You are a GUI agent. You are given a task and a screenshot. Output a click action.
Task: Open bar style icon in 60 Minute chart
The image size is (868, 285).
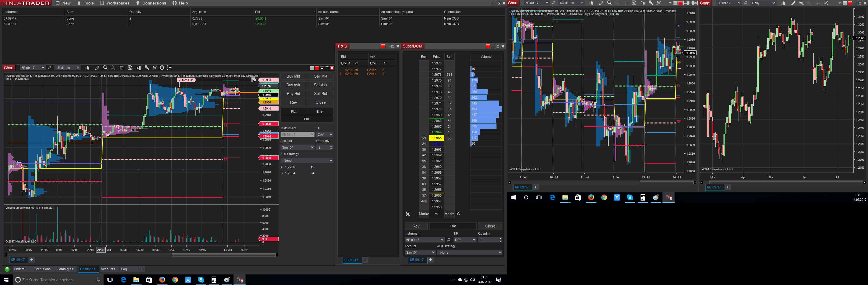[x=591, y=3]
